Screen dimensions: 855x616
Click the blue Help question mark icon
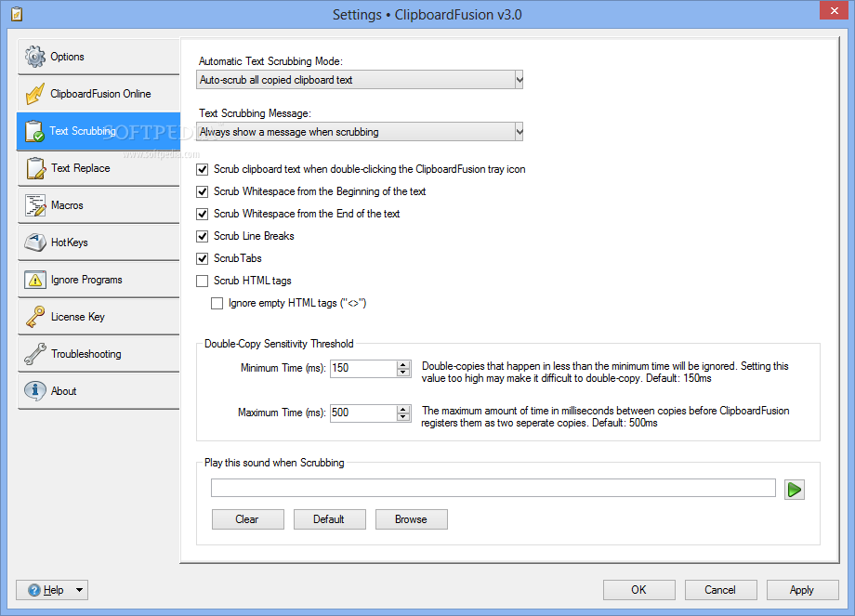34,590
